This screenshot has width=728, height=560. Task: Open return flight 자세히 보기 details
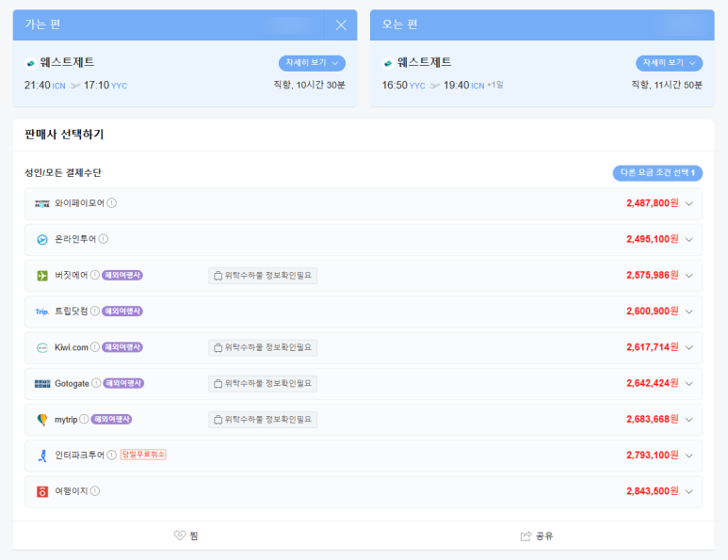coord(669,63)
